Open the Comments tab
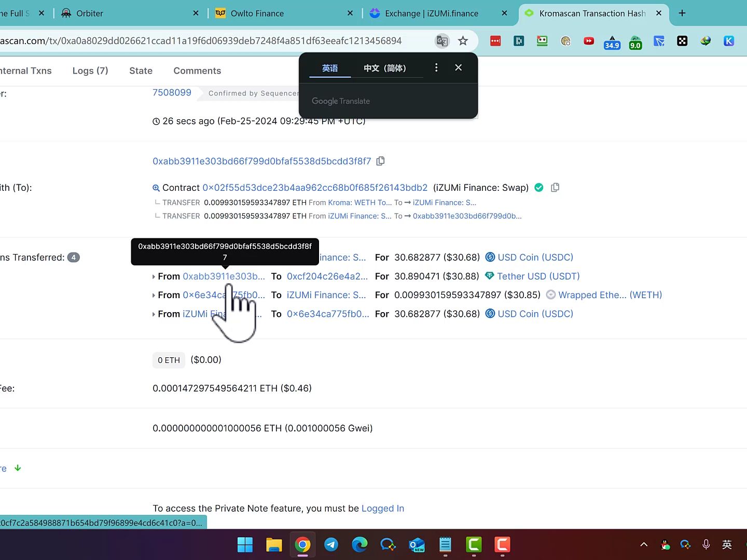The height and width of the screenshot is (560, 747). (x=197, y=71)
